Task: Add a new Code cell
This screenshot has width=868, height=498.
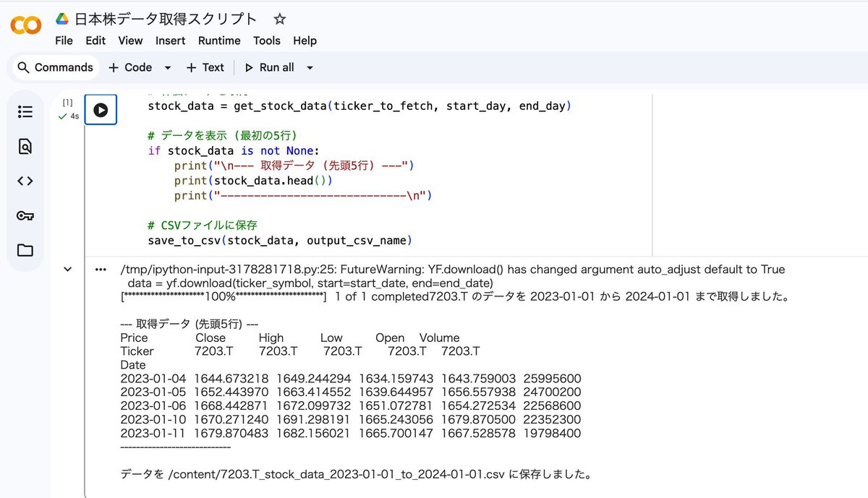Action: 130,67
